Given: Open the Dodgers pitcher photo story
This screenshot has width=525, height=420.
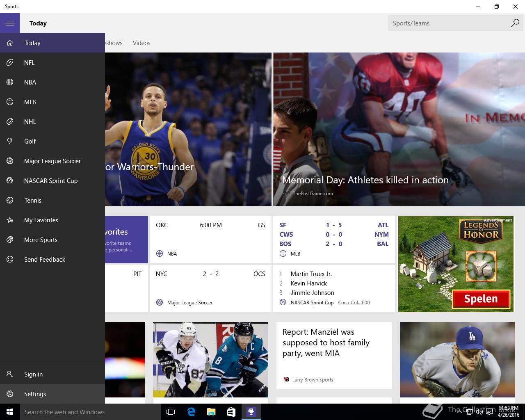Looking at the screenshot, I should click(457, 359).
